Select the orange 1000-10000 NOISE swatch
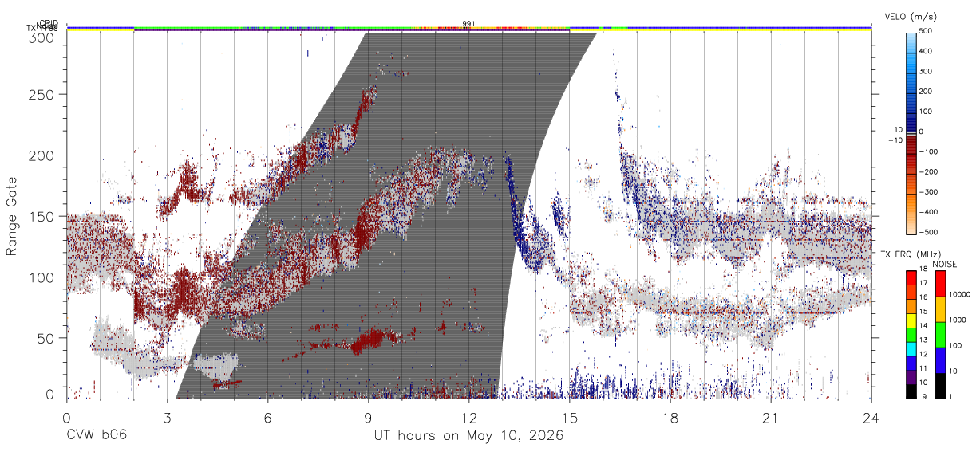The height and width of the screenshot is (452, 980). (x=940, y=309)
